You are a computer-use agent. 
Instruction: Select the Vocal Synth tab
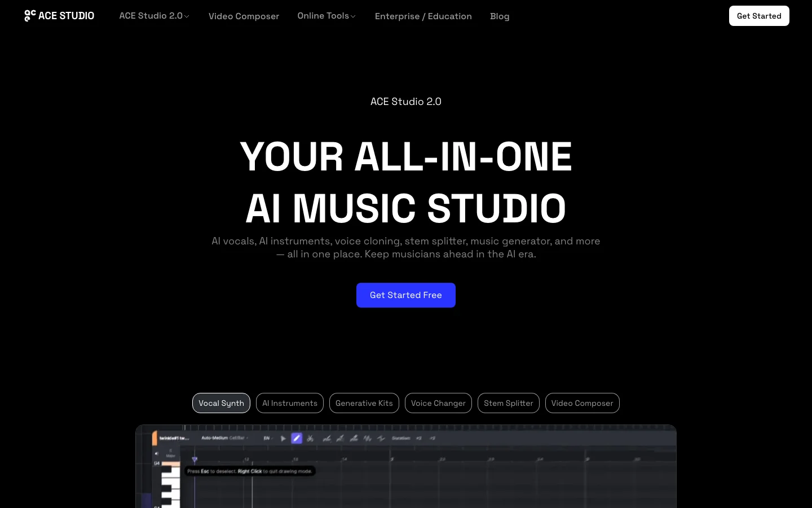point(221,403)
